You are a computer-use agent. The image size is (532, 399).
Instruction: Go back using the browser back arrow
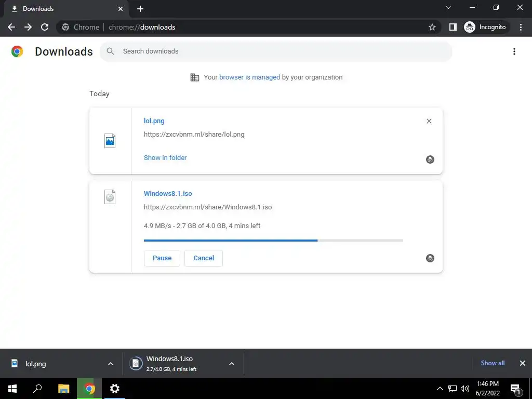click(x=11, y=27)
